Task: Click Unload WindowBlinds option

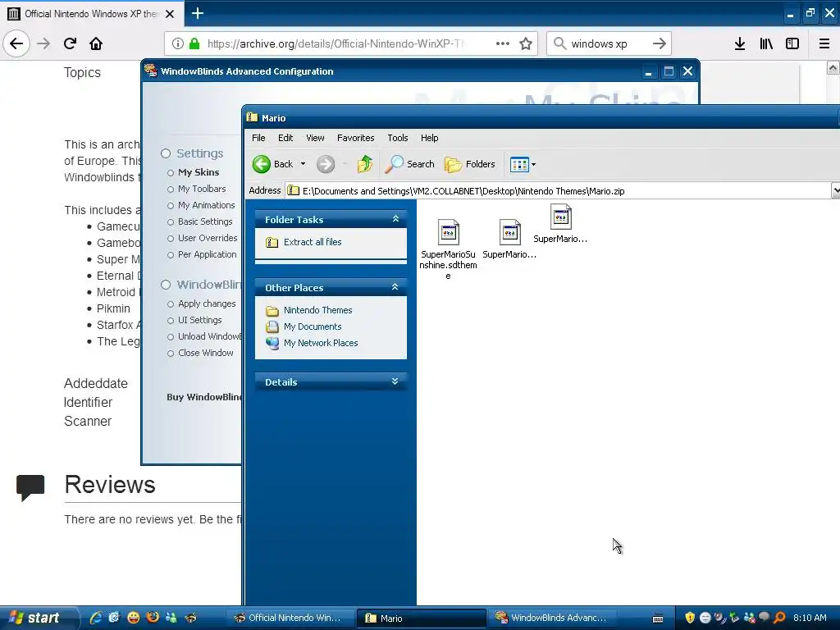Action: click(204, 336)
